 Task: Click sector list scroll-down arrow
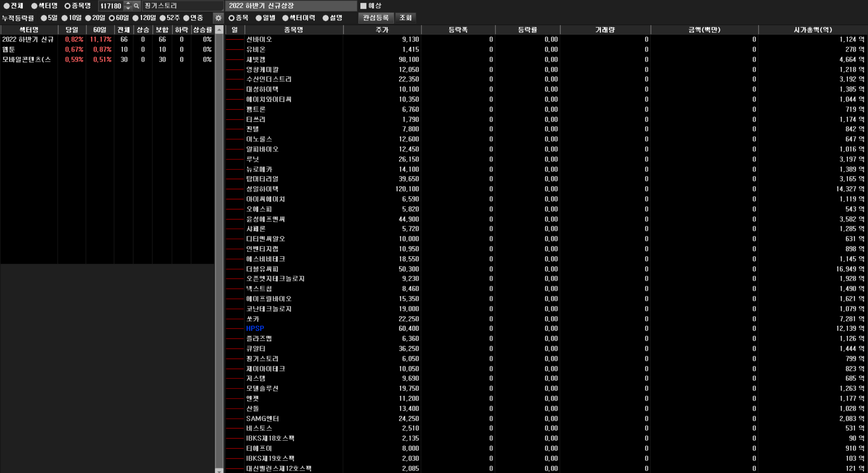219,471
